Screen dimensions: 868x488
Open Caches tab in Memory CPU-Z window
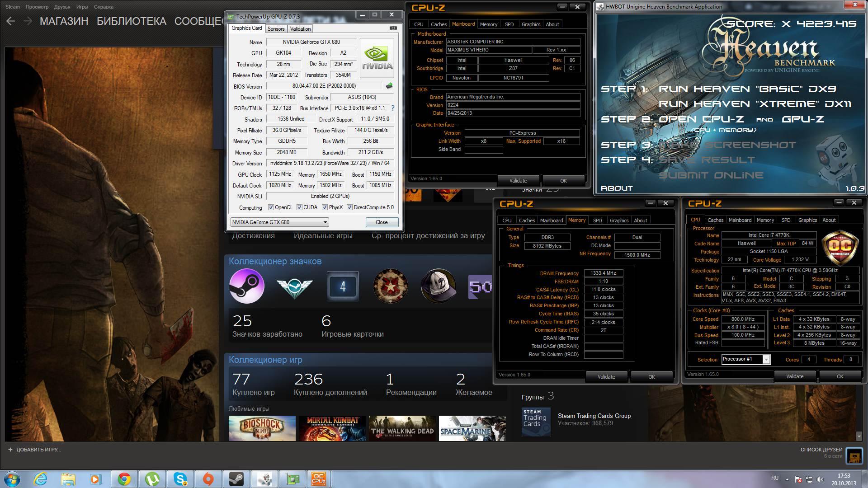coord(527,221)
